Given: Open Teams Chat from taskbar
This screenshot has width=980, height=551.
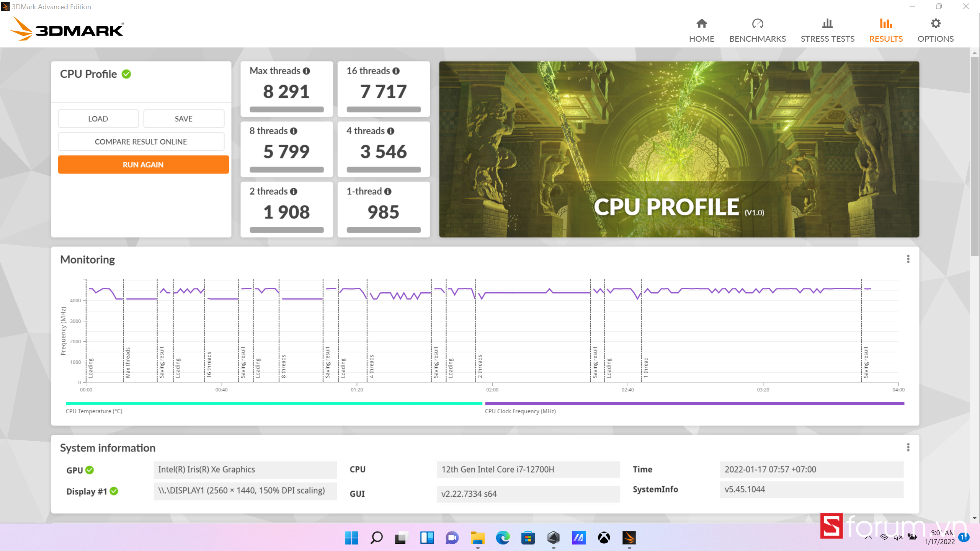Looking at the screenshot, I should pos(452,538).
